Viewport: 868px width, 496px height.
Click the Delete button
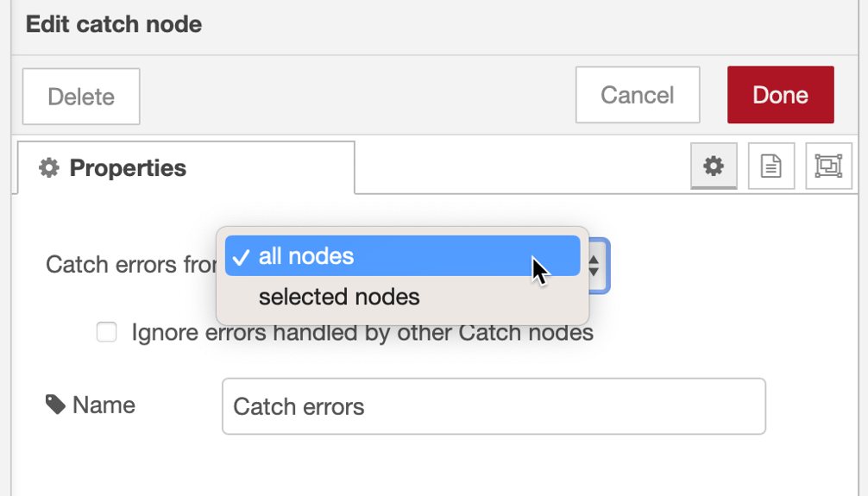coord(81,97)
